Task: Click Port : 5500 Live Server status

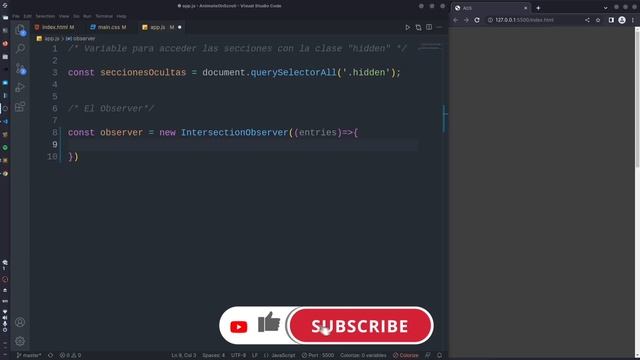Action: 318,355
